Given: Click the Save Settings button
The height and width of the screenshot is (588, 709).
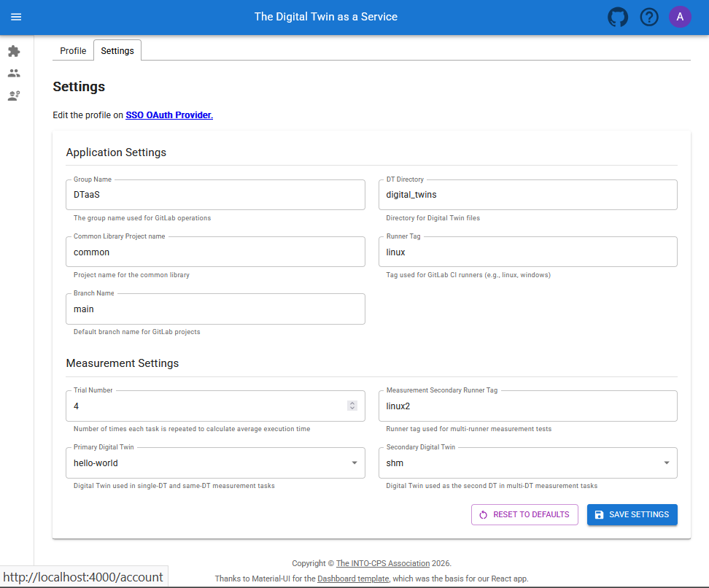Looking at the screenshot, I should tap(632, 515).
